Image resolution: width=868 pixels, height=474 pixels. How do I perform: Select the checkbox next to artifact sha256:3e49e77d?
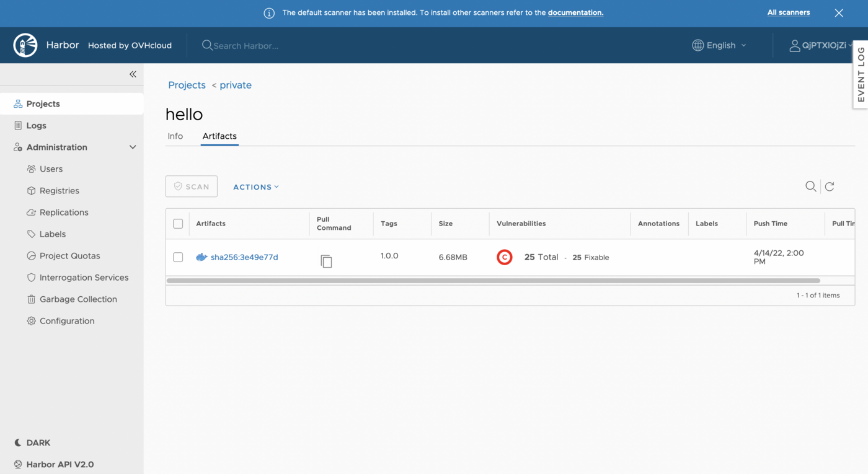click(178, 257)
